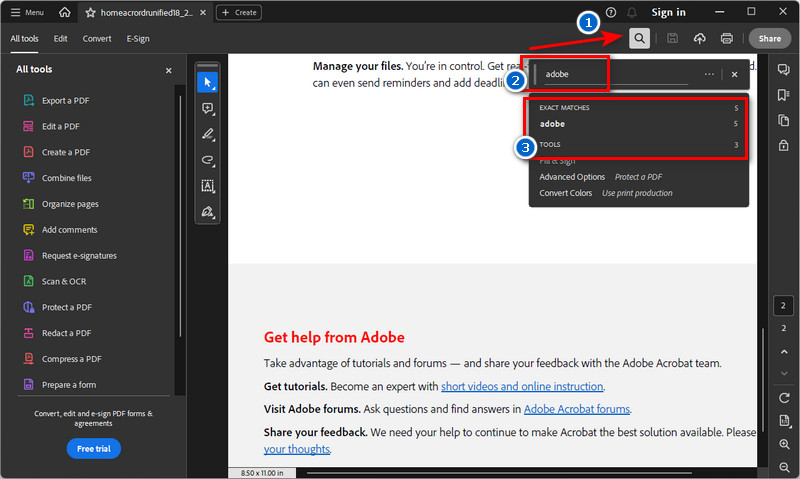Select the adobe exact match result
Viewport: 800px width, 479px height.
point(639,124)
